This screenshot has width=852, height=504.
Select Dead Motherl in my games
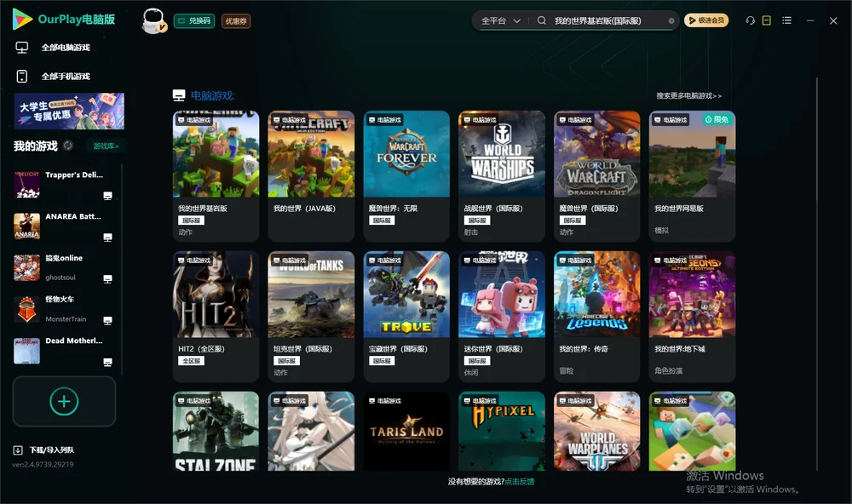click(x=64, y=352)
